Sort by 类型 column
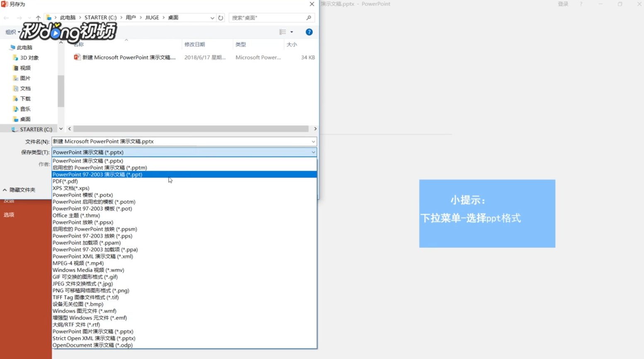The image size is (644, 359). click(241, 44)
